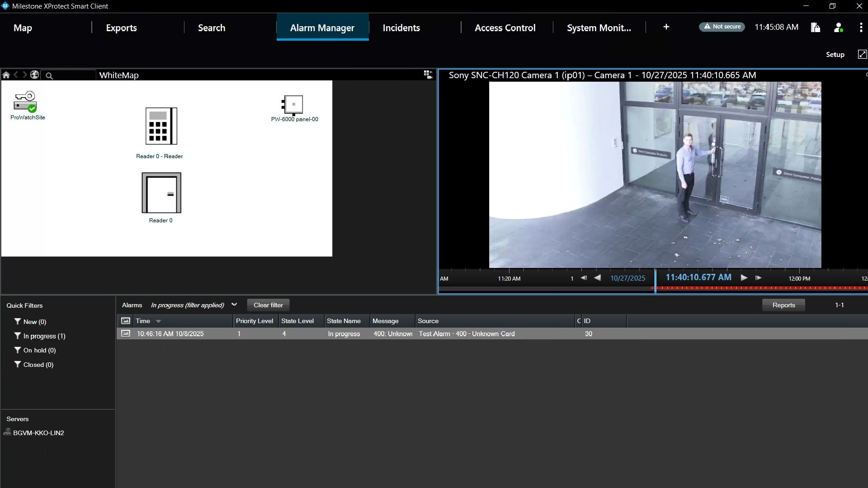The width and height of the screenshot is (868, 488).
Task: Click the Clear filter button
Action: [x=268, y=305]
